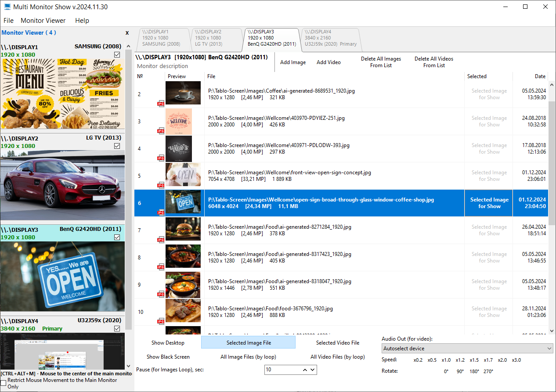Increase the pause seconds with up arrow
The image size is (556, 392).
tap(305, 370)
